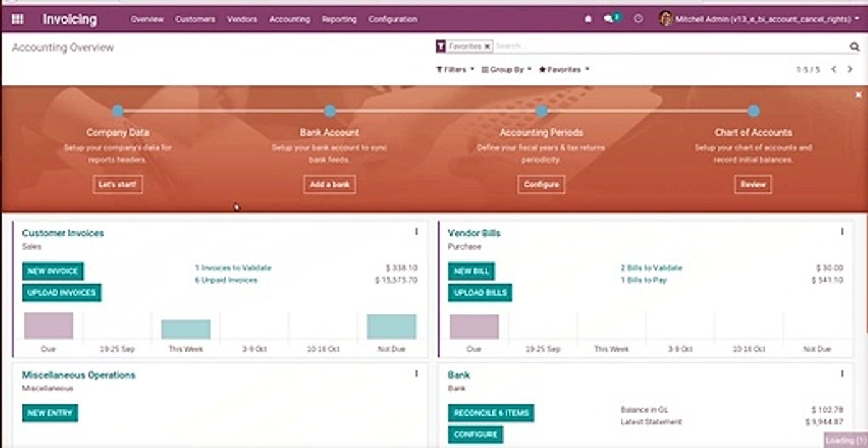Click the NEW ENTRY button
Viewport: 868px width, 448px height.
pyautogui.click(x=50, y=413)
